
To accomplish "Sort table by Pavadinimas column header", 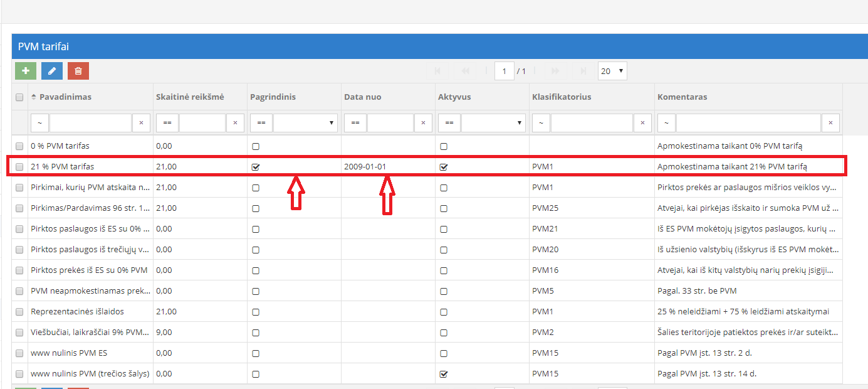I will [x=65, y=97].
